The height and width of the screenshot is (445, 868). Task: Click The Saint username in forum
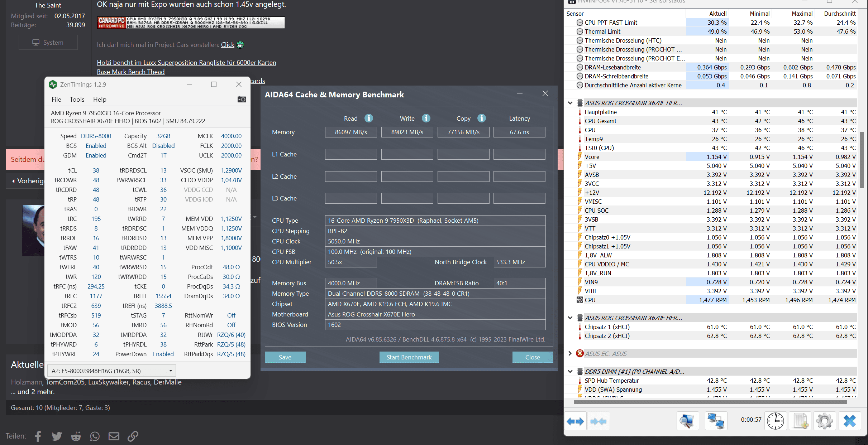[48, 5]
